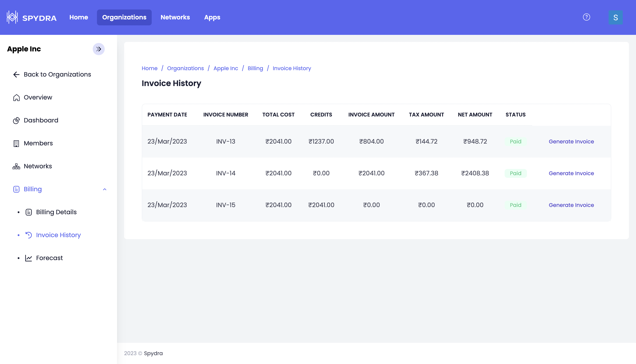This screenshot has height=364, width=636.
Task: Open Networks in the top navigation
Action: click(x=175, y=17)
